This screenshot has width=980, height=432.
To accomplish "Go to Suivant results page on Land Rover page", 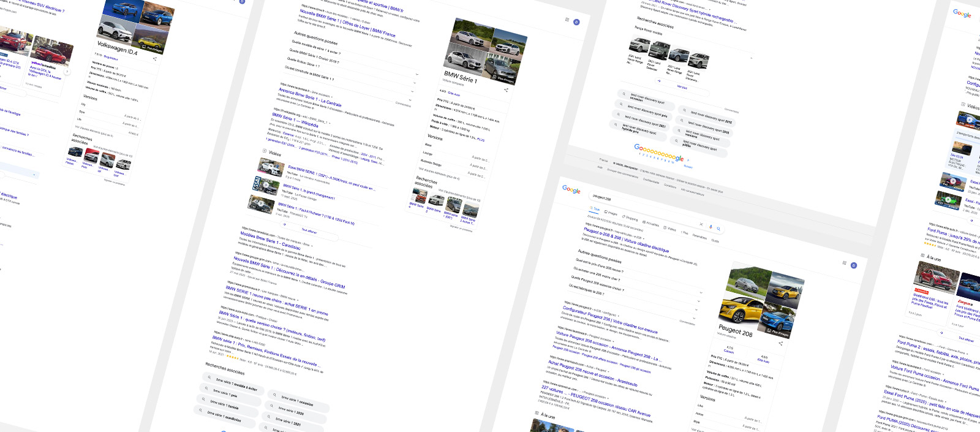I will pyautogui.click(x=688, y=166).
